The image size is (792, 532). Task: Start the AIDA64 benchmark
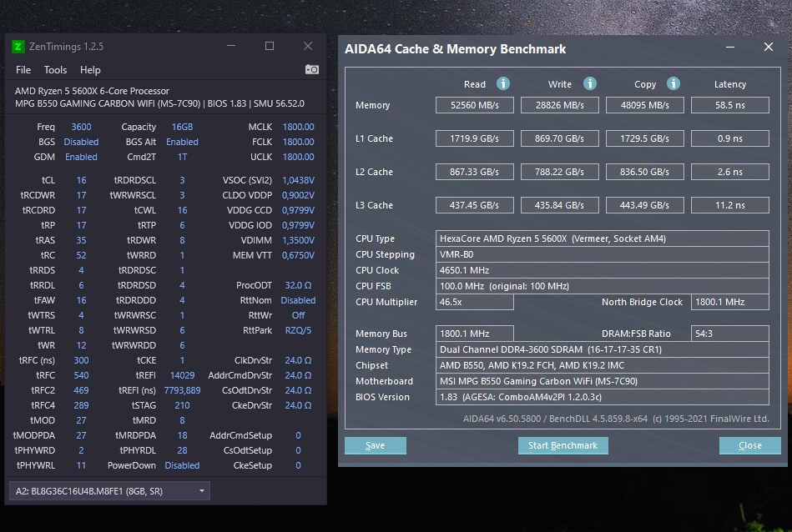tap(562, 445)
